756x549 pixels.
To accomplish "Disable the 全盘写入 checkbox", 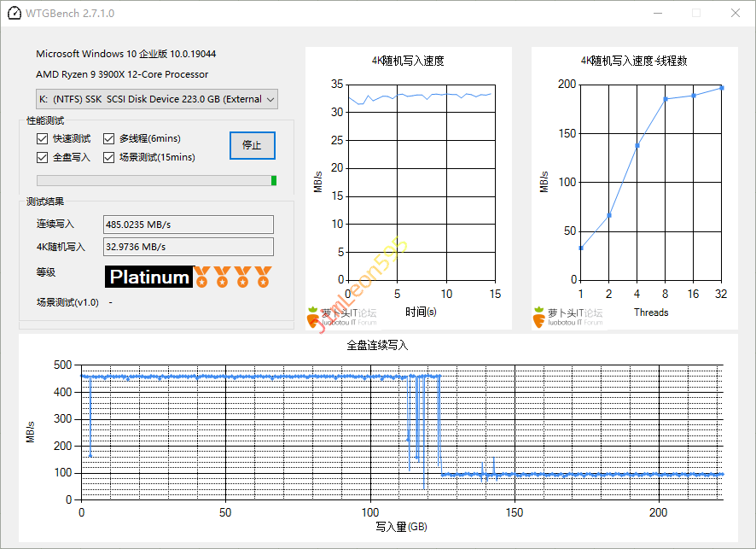I will [43, 157].
